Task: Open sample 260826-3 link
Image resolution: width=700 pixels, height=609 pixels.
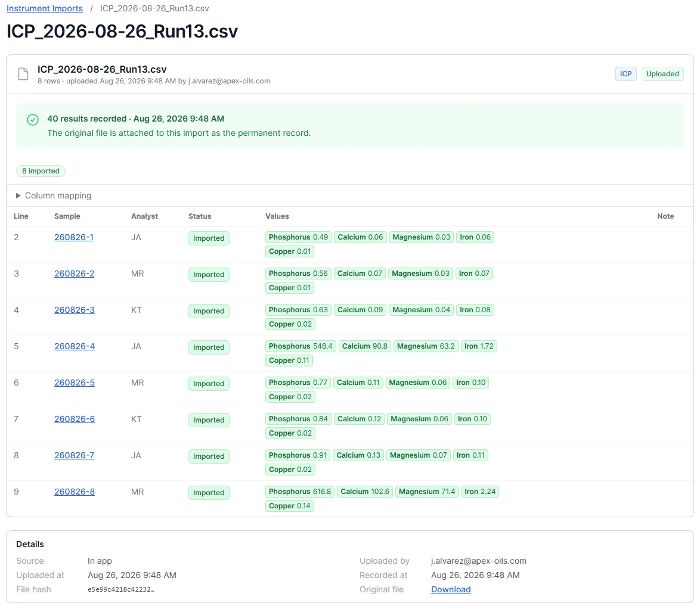Action: (75, 310)
